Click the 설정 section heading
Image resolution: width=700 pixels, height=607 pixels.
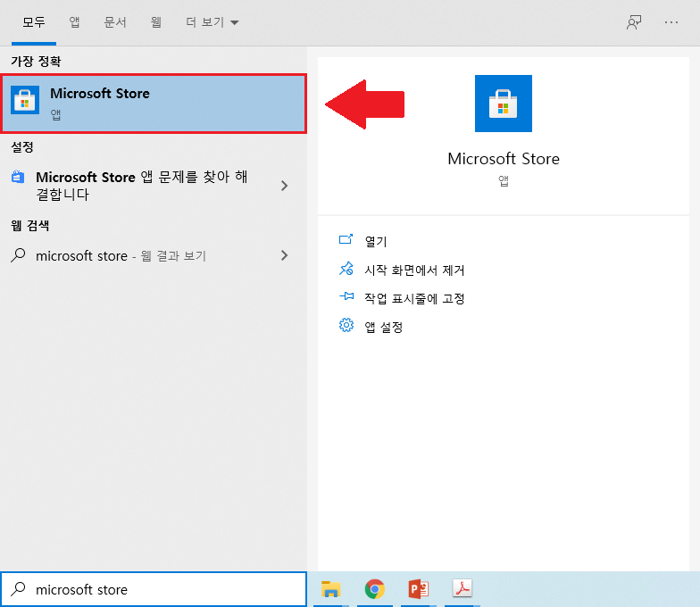click(22, 146)
